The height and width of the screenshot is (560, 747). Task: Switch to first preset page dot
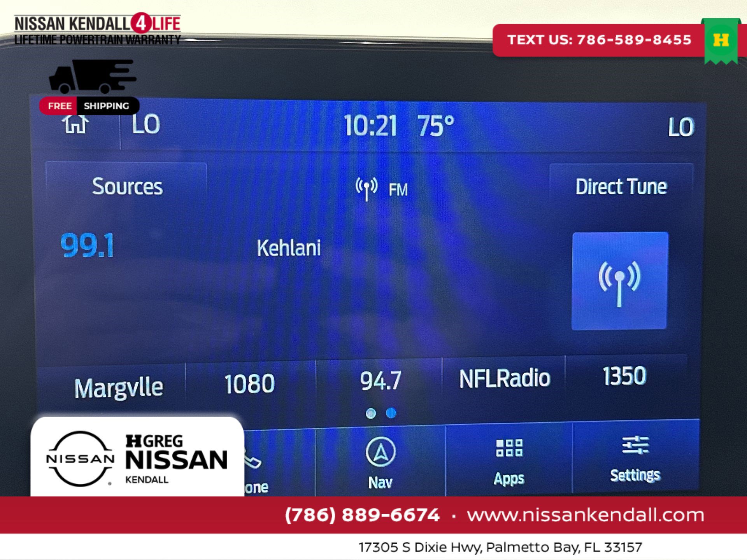pos(371,413)
